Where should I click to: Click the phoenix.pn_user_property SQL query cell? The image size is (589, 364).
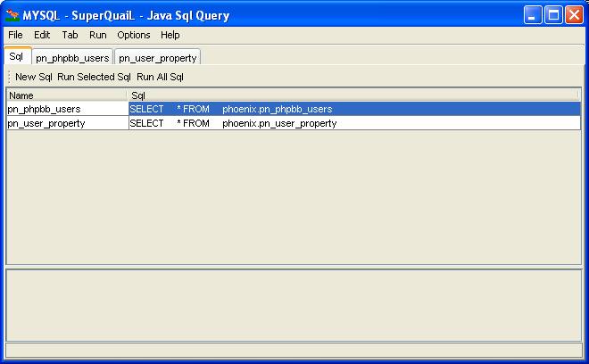[x=353, y=123]
